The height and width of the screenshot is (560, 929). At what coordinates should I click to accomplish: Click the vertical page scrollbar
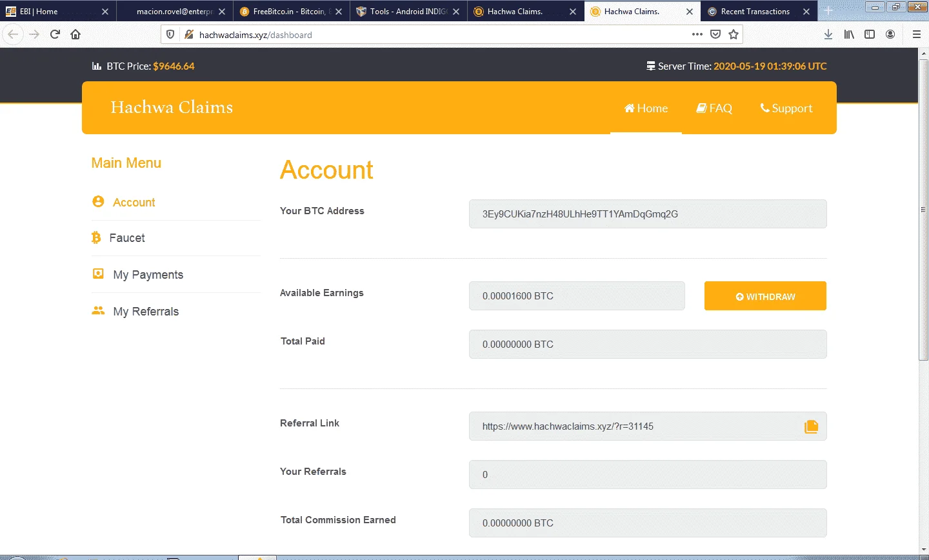[923, 209]
